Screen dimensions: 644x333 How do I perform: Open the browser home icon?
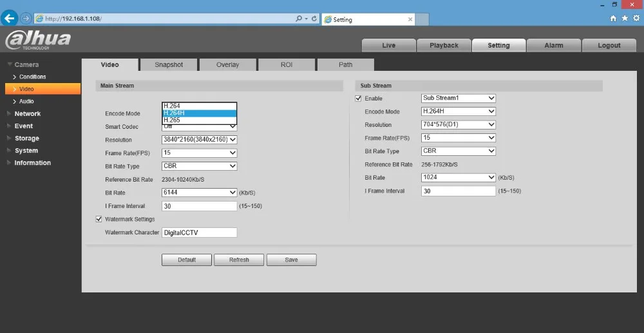(x=613, y=19)
